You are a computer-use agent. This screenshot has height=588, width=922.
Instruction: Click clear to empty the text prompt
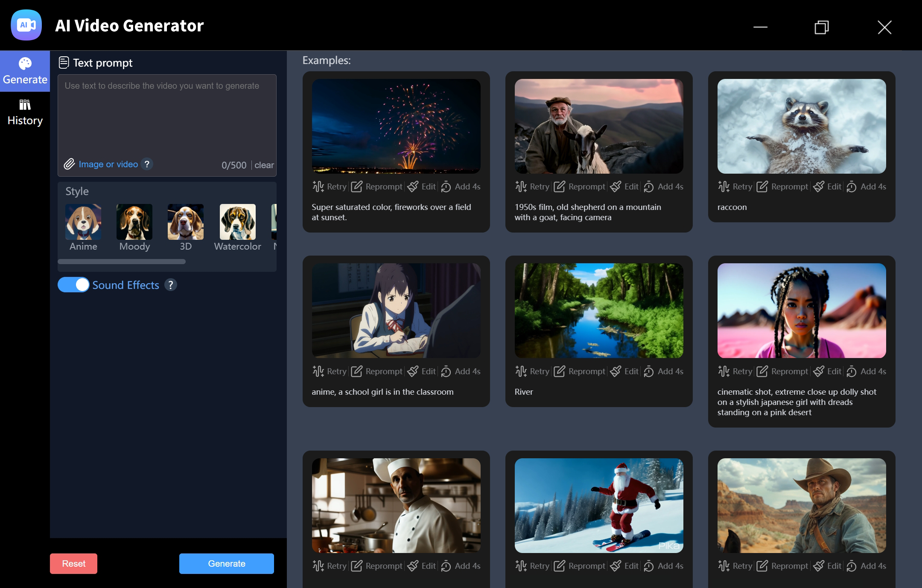point(265,165)
